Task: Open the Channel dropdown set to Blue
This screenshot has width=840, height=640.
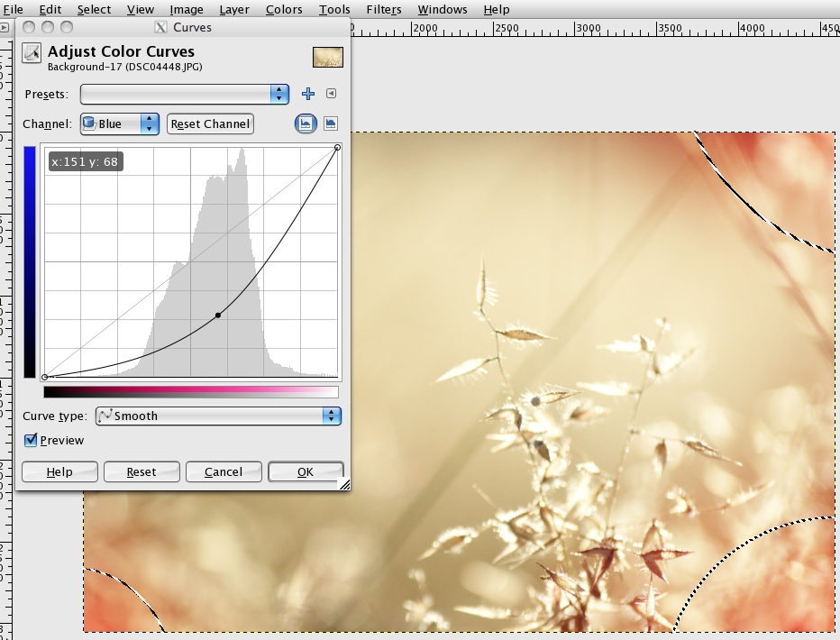Action: point(120,123)
